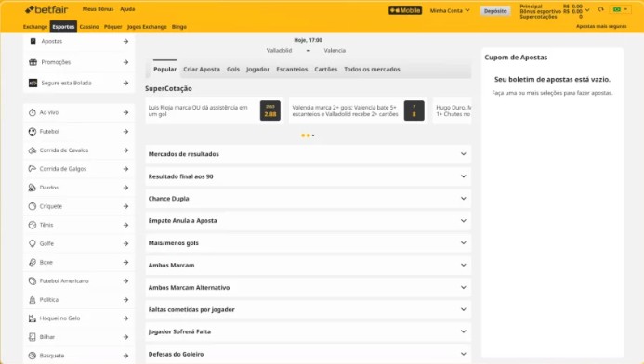
Task: Open the Esportes section
Action: click(x=64, y=27)
